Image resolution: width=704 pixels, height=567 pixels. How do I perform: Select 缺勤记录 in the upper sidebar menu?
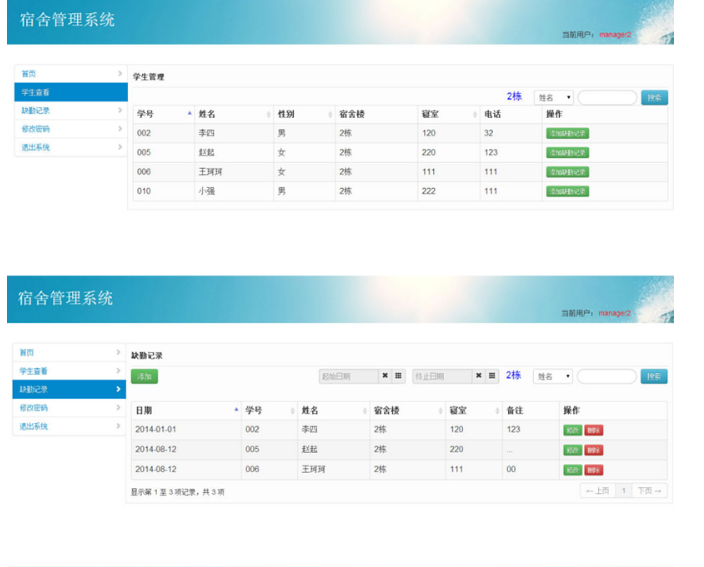click(x=68, y=110)
